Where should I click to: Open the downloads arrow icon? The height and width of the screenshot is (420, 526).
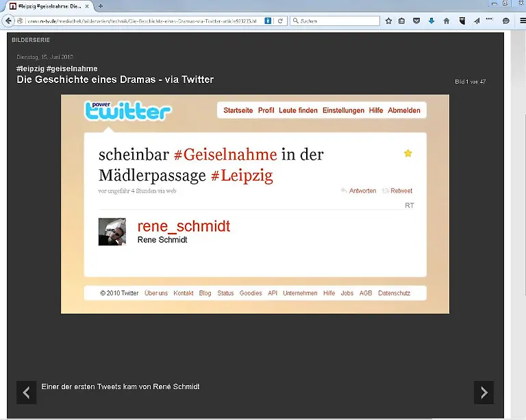pyautogui.click(x=431, y=21)
